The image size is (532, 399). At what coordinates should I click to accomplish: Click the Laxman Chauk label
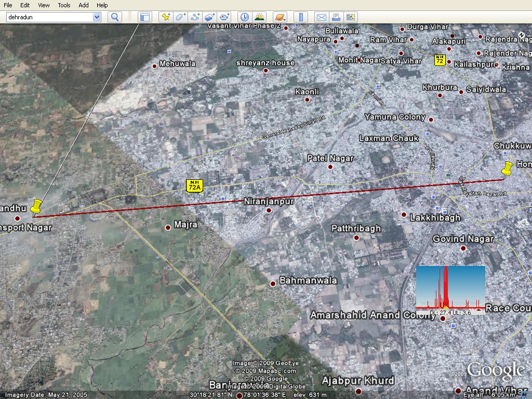(389, 138)
